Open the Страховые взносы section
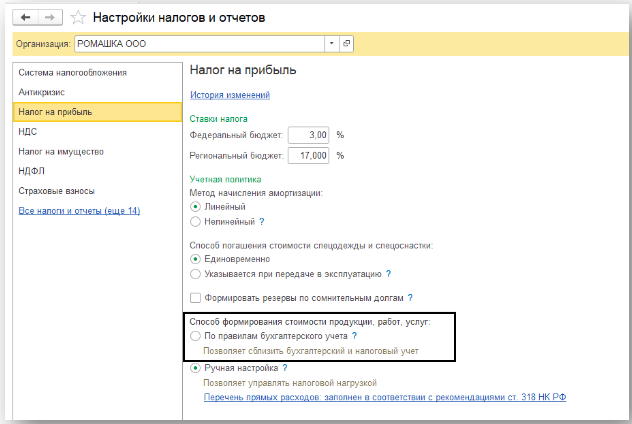632x424 pixels. coord(55,191)
